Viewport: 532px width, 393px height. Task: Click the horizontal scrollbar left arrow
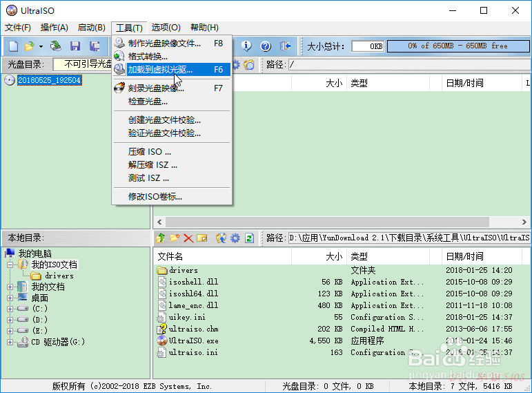pyautogui.click(x=159, y=222)
